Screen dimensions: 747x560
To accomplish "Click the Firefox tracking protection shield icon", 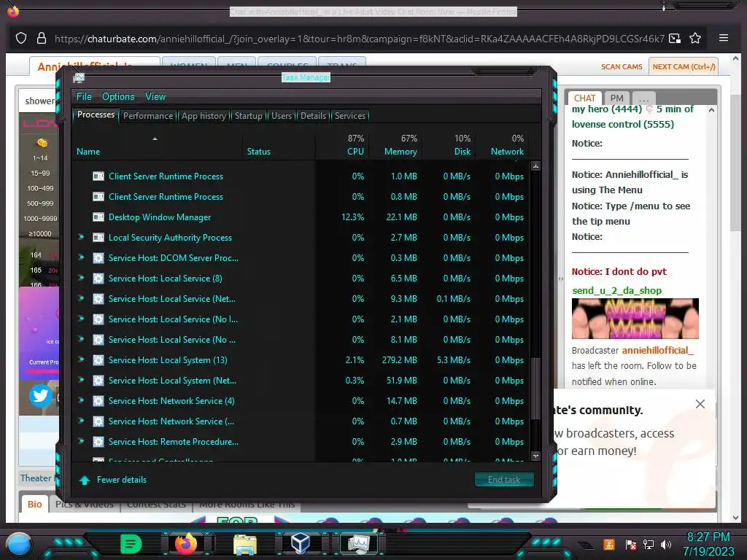I will tap(21, 38).
